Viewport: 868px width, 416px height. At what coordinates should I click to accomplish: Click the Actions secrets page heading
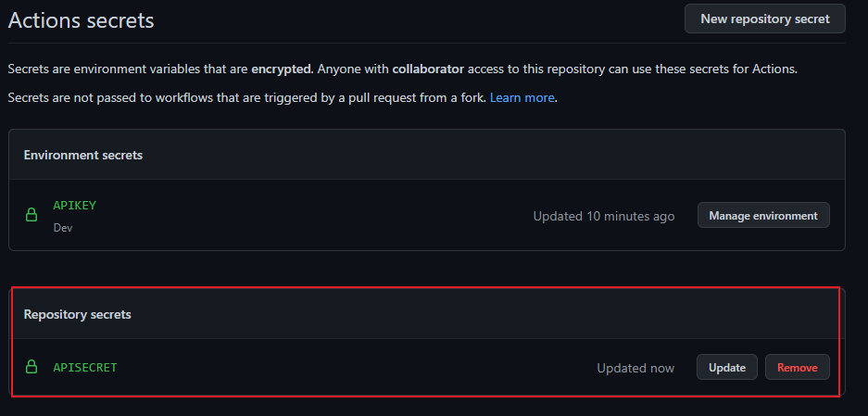[82, 19]
